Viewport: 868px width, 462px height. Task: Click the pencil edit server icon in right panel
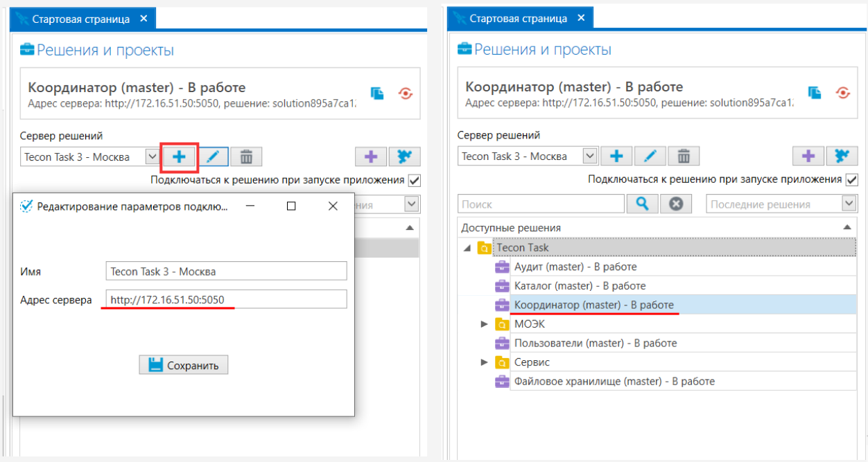click(650, 157)
